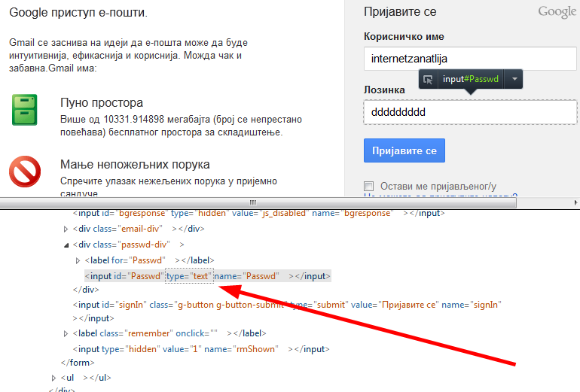Image resolution: width=580 pixels, height=392 pixels.
Task: Select the input id signIn code line
Action: (x=287, y=311)
